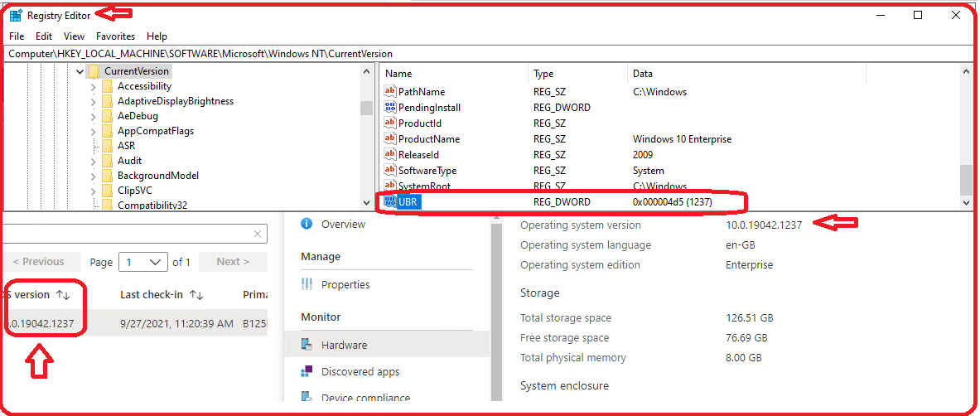Click the ReleaseId string value icon

(x=390, y=154)
